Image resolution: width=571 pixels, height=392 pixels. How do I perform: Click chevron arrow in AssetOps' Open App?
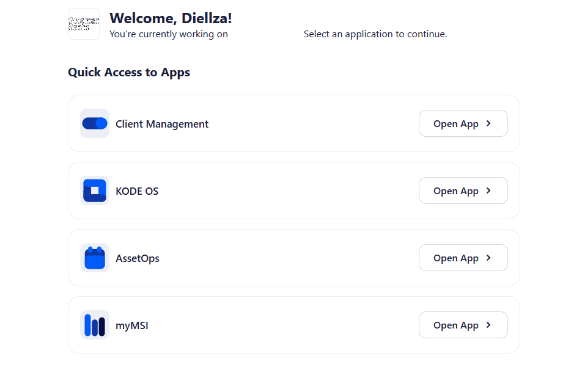(x=488, y=258)
